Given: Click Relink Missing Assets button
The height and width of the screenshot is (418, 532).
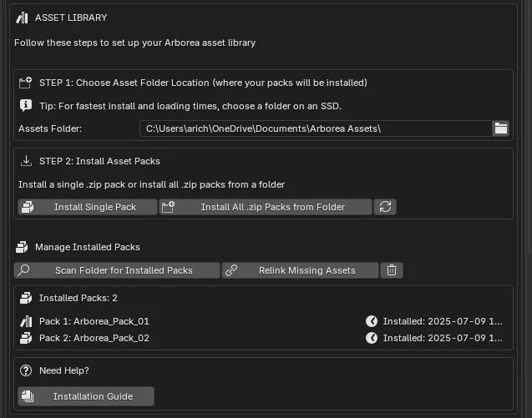Looking at the screenshot, I should click(x=301, y=270).
